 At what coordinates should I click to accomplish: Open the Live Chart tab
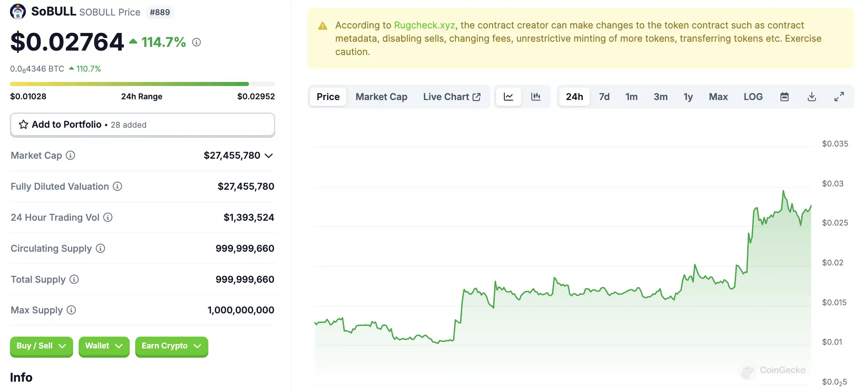tap(451, 97)
